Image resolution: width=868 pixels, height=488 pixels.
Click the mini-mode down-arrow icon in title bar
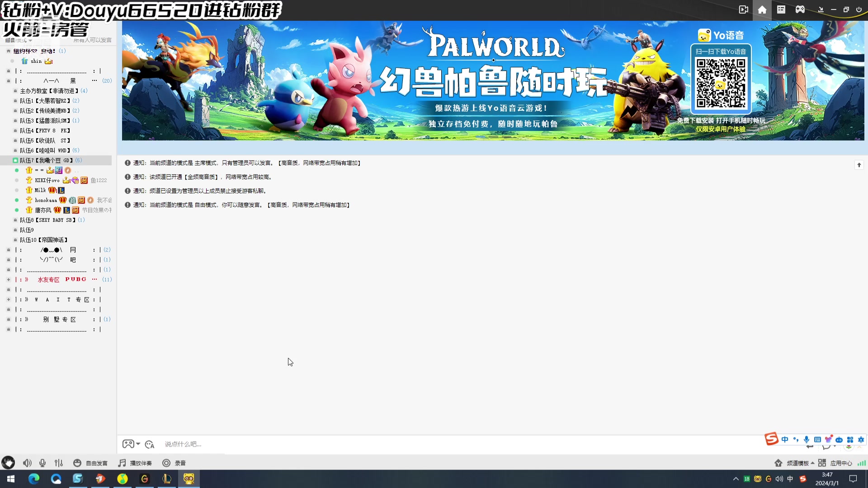click(x=821, y=9)
